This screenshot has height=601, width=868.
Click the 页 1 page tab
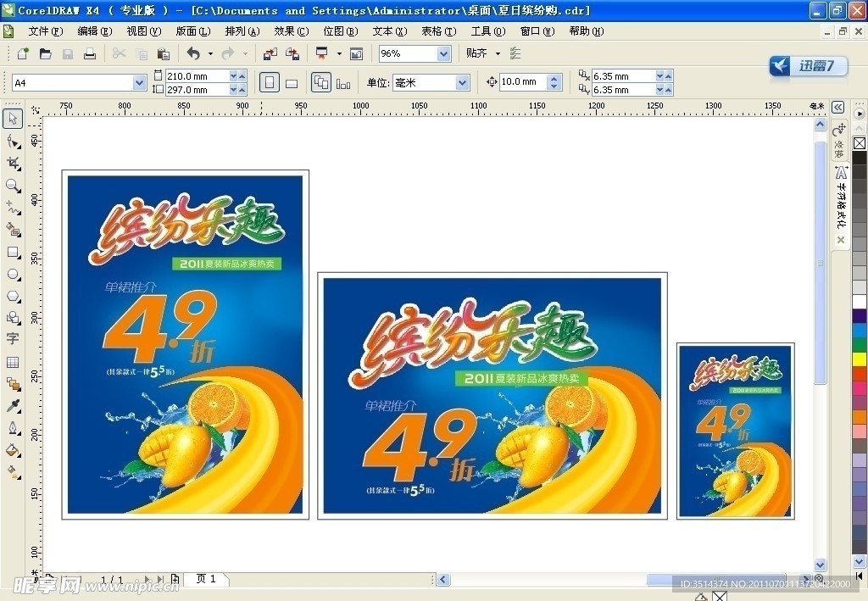click(206, 579)
